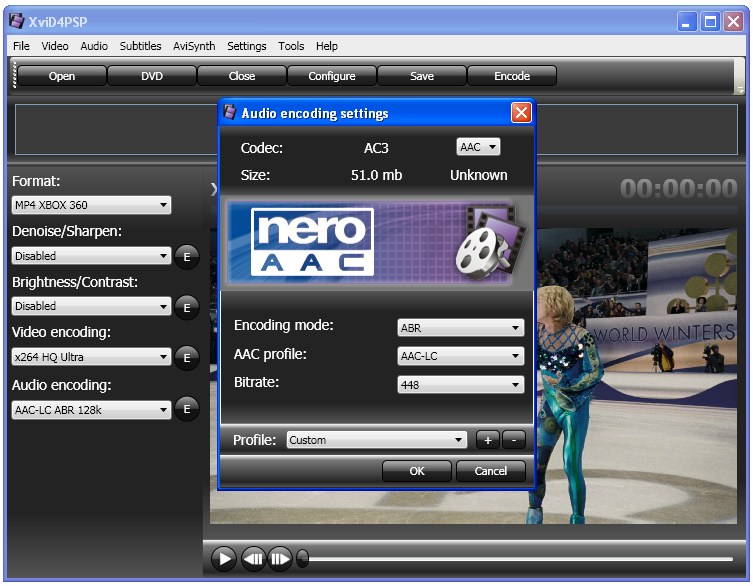Edit Brightness/Contrast settings with its E button
753x586 pixels.
point(187,307)
